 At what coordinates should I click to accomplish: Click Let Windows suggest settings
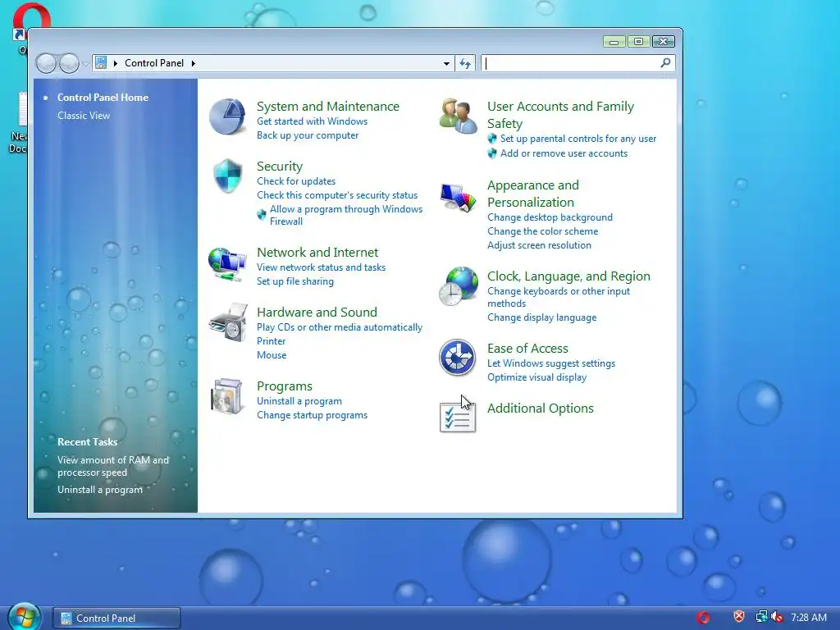pos(550,363)
